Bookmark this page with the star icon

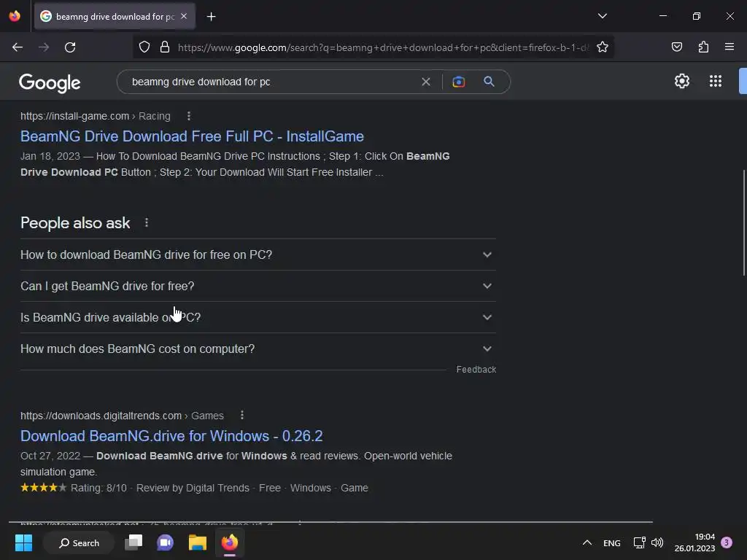point(602,47)
